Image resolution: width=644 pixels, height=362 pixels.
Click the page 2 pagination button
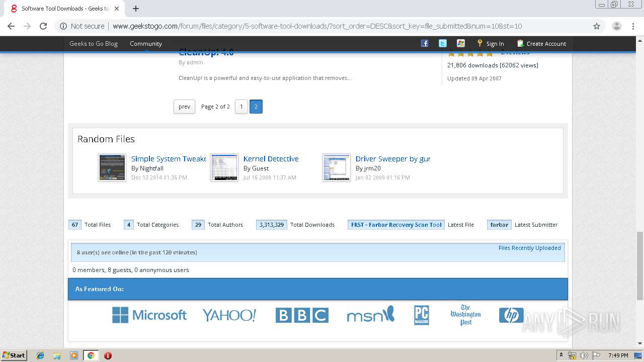[x=256, y=107]
